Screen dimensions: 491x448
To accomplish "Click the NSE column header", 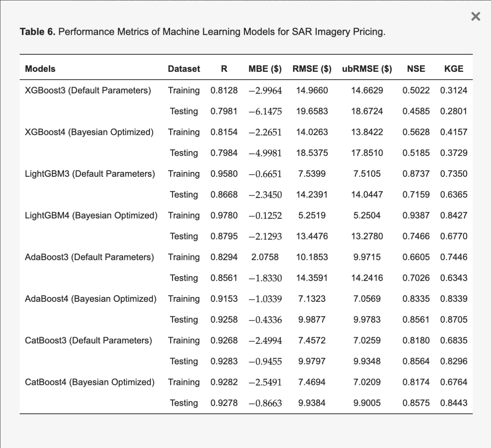I will pyautogui.click(x=416, y=69).
